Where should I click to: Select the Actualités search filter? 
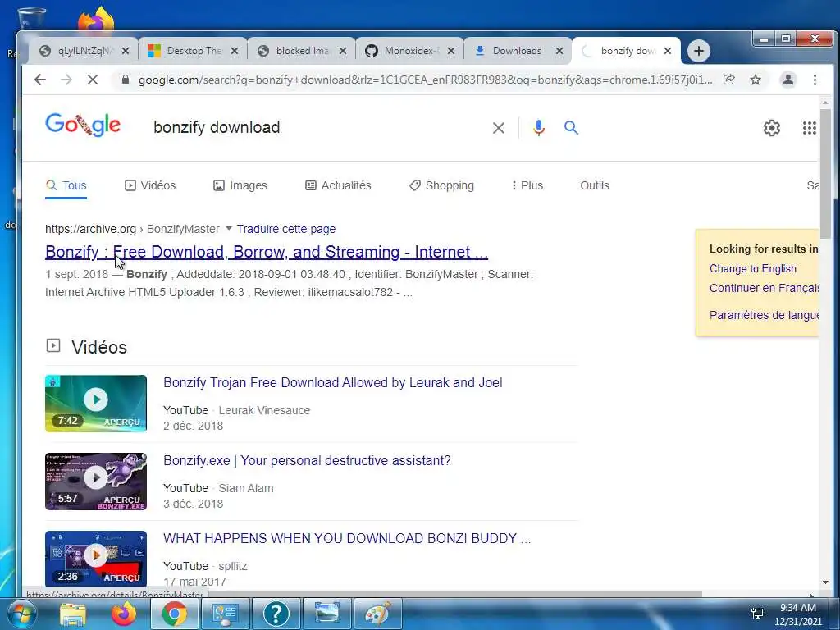pyautogui.click(x=338, y=185)
